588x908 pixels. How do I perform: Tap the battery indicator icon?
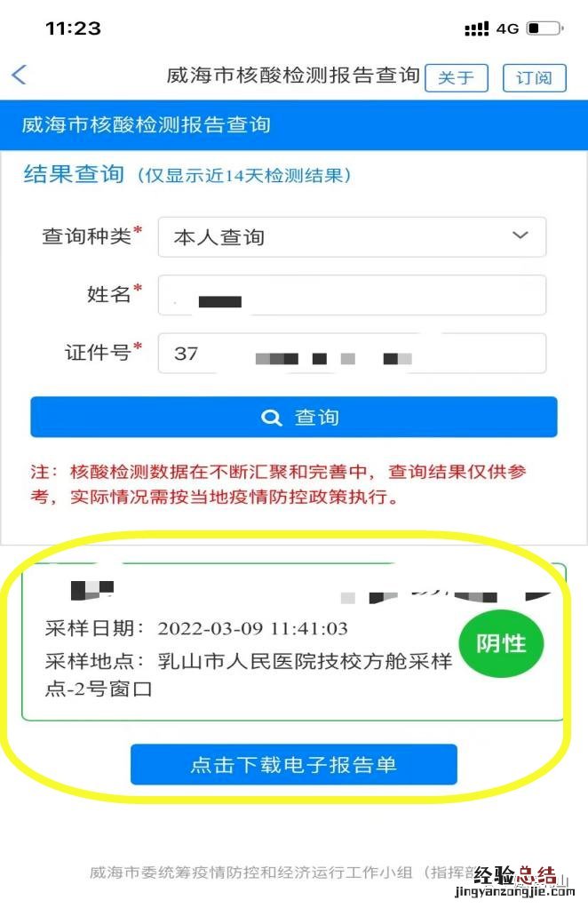[545, 28]
